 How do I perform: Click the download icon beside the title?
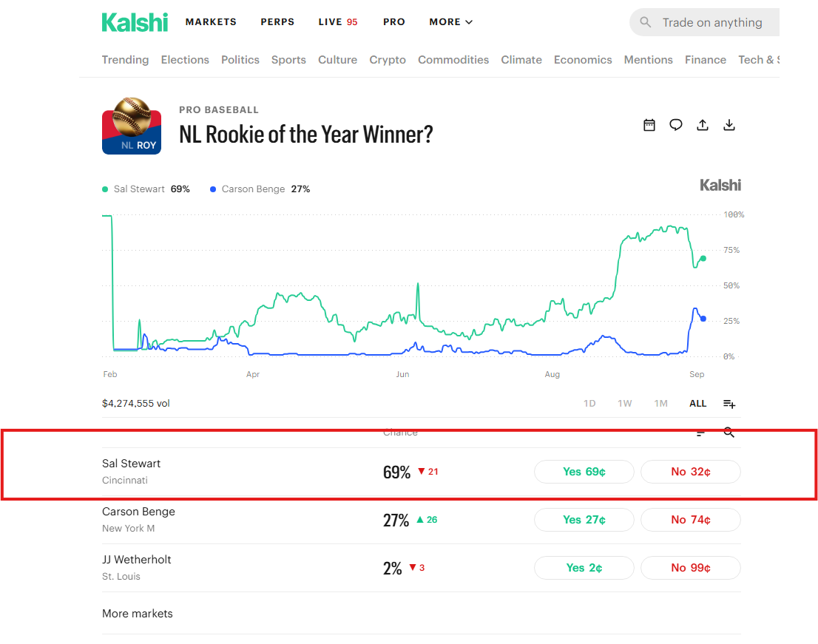coord(729,125)
